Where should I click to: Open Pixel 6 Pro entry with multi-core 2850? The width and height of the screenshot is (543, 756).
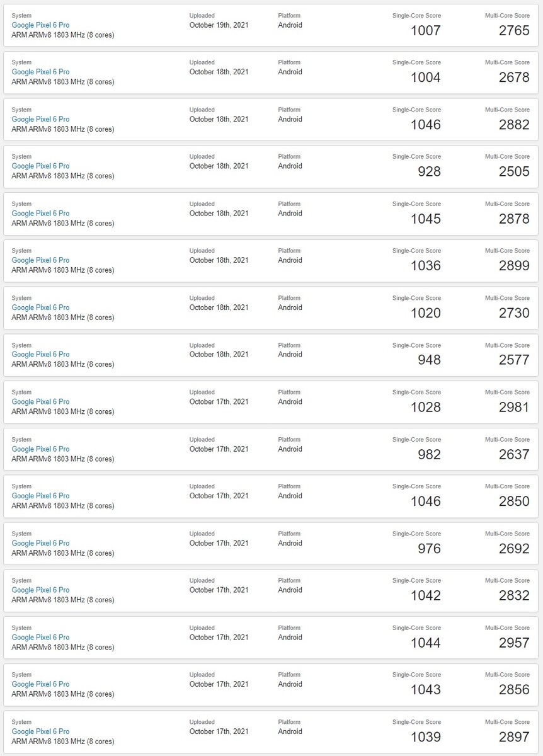(40, 496)
